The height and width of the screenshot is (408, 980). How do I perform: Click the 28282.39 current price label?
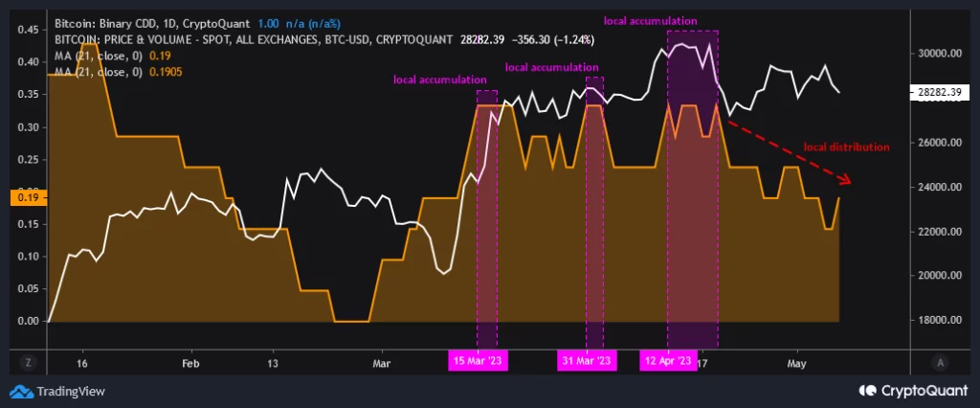(936, 93)
